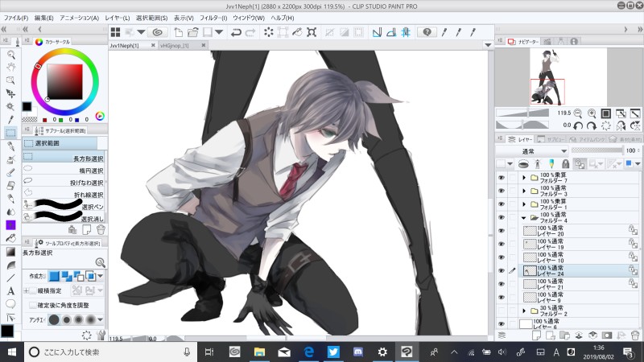
Task: Select 楕円選択 sub tool
Action: click(x=64, y=170)
